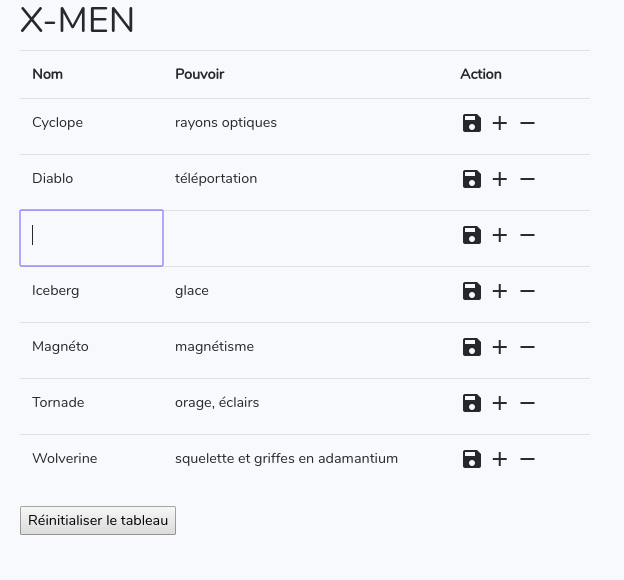Add a row after Cyclope
Image resolution: width=624 pixels, height=580 pixels.
point(500,123)
